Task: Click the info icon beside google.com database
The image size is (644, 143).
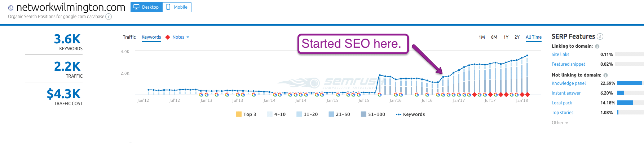Action: 109,17
